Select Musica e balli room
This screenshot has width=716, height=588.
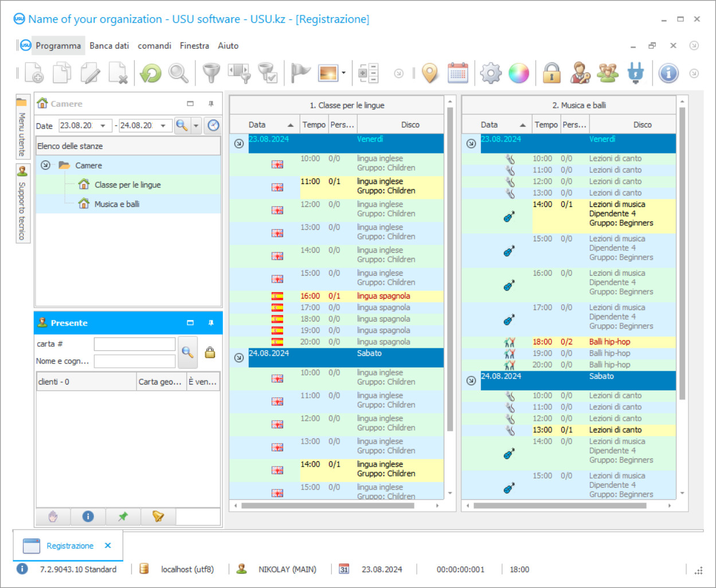point(117,204)
